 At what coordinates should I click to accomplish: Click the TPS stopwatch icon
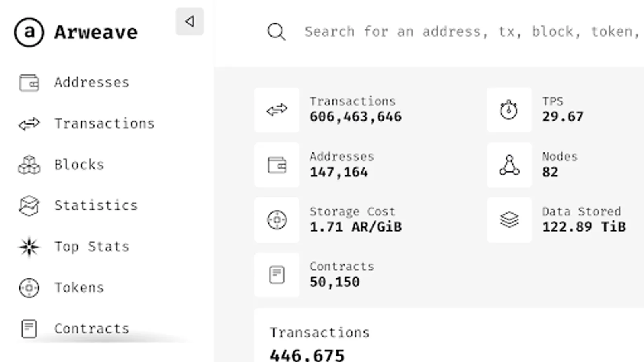(509, 110)
